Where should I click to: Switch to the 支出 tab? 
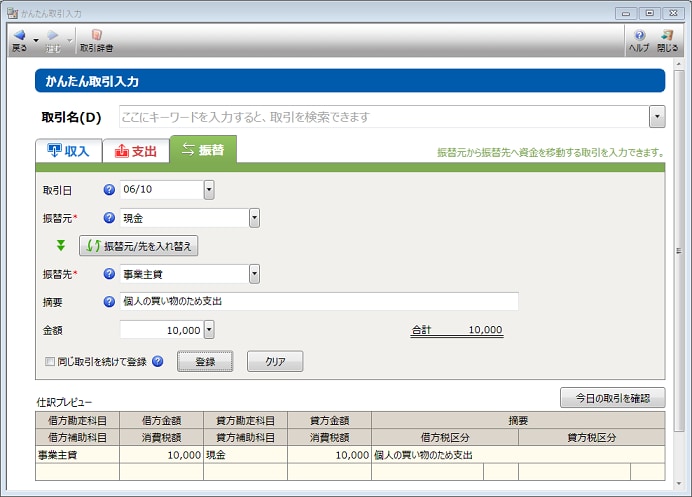[135, 151]
